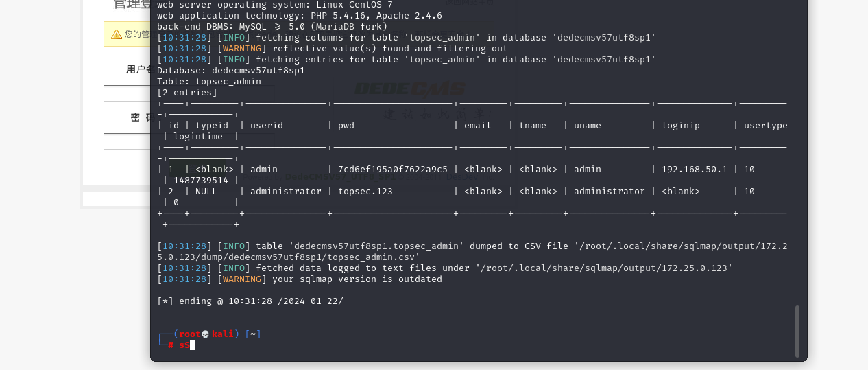Click the 'Table: topsec_admin' line
This screenshot has height=370, width=868.
(x=209, y=82)
